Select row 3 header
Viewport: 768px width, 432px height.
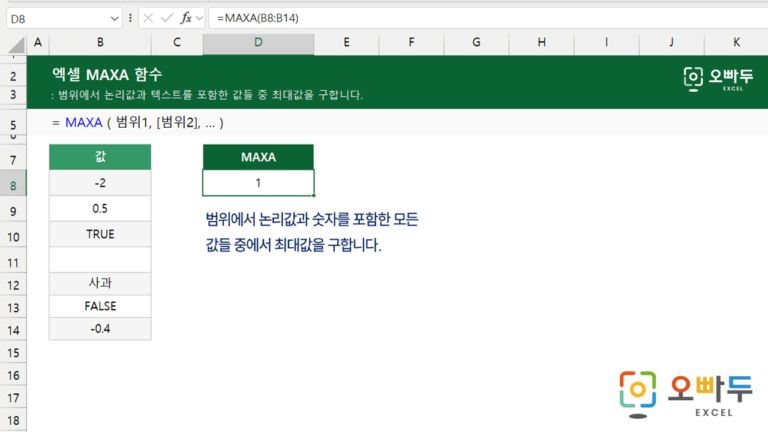point(13,95)
